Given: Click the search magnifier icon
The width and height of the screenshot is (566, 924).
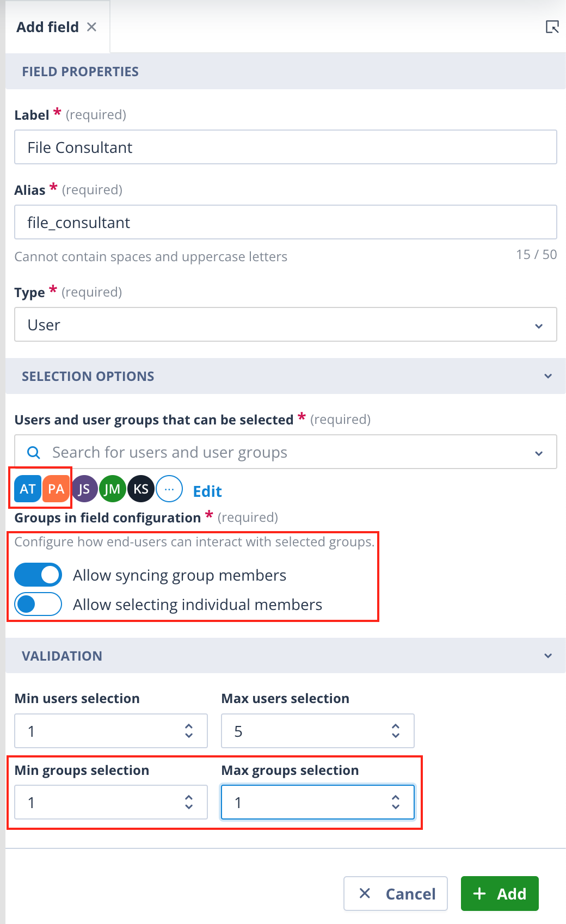Looking at the screenshot, I should pyautogui.click(x=34, y=452).
